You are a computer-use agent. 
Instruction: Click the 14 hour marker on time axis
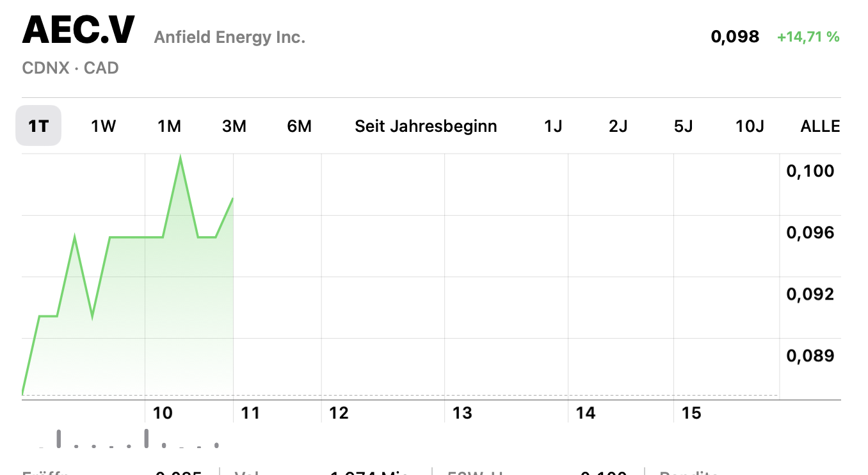(x=585, y=413)
